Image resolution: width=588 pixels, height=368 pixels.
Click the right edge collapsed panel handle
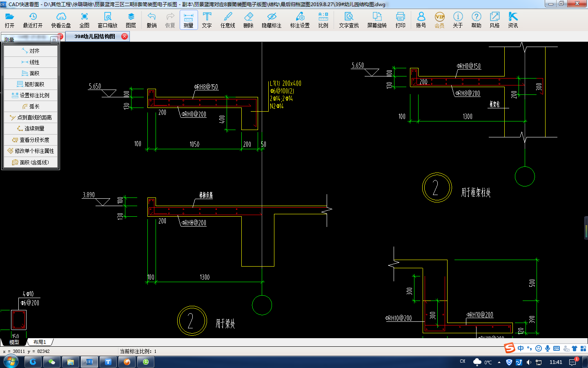tap(586, 227)
